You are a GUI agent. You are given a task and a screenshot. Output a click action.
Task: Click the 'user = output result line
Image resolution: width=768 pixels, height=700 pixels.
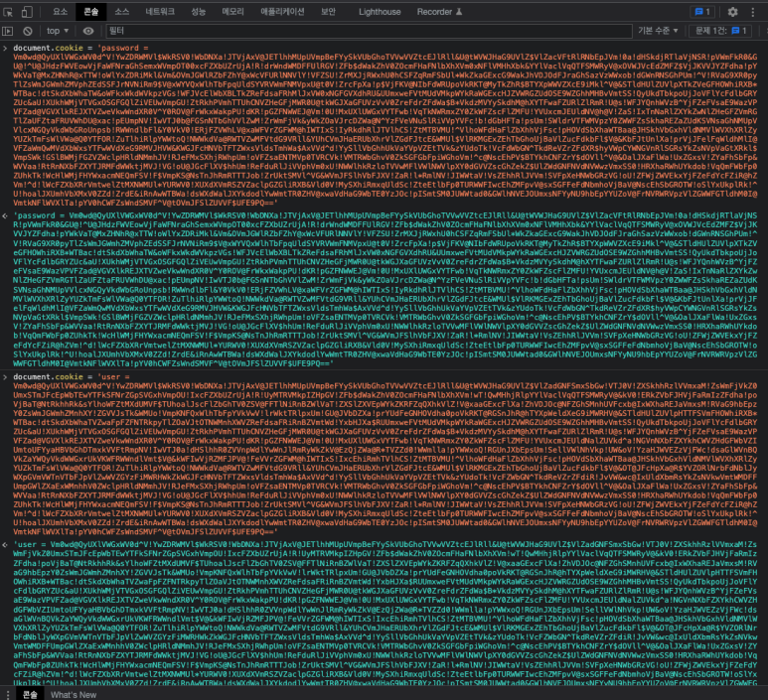385,614
